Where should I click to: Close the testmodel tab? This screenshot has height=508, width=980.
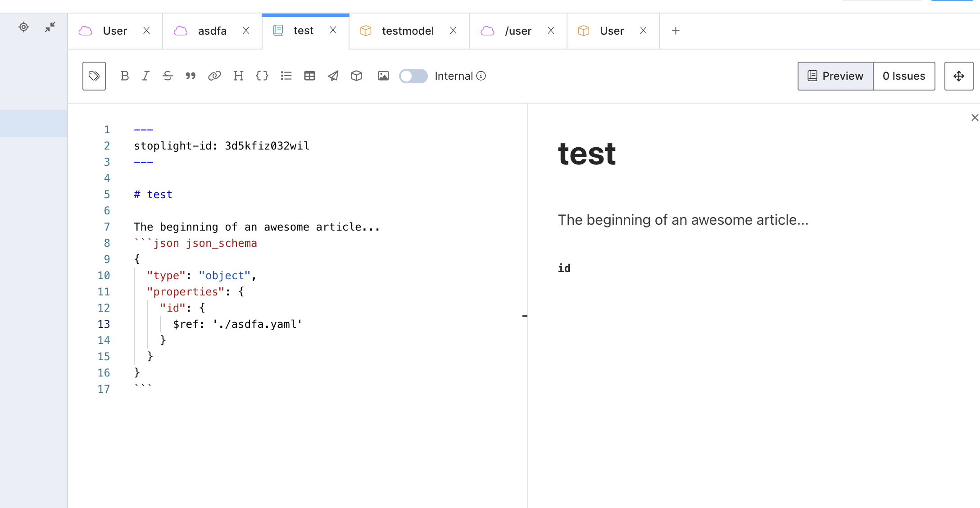(453, 30)
